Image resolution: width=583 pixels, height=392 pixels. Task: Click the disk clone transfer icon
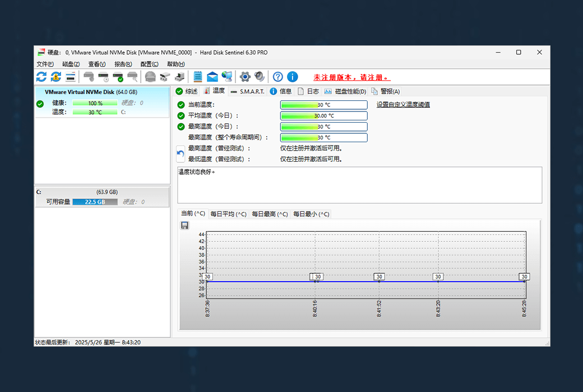click(x=165, y=77)
